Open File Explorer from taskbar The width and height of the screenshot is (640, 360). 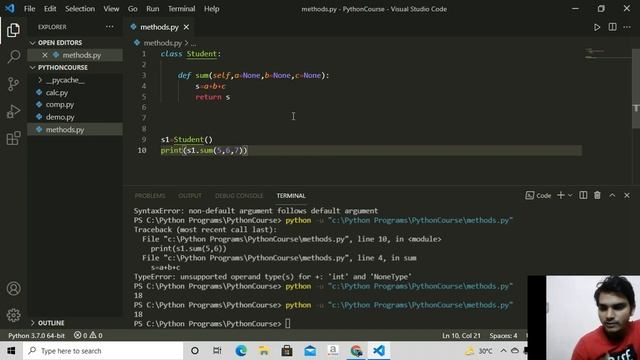264,351
